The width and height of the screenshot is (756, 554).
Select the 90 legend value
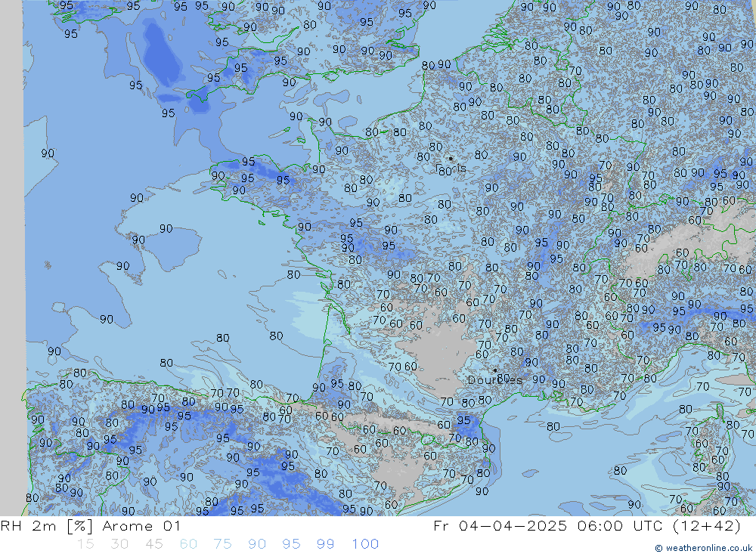coord(257,544)
